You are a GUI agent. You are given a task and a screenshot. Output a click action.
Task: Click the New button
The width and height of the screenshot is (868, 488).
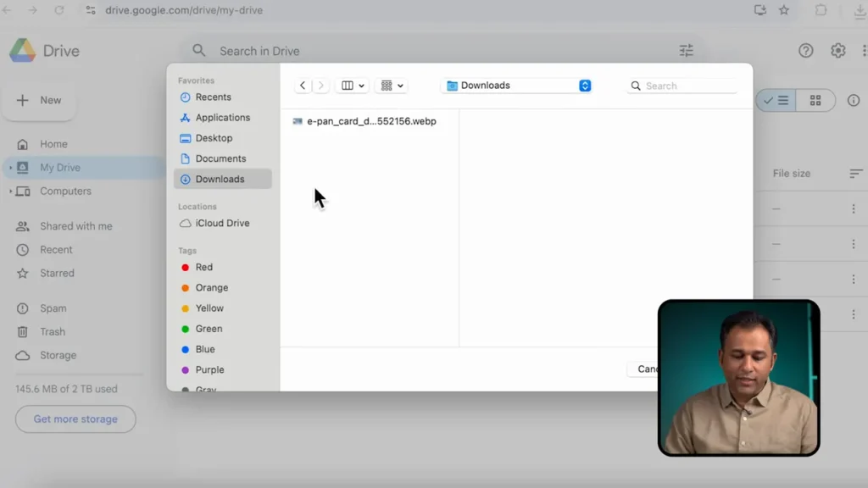click(x=40, y=101)
